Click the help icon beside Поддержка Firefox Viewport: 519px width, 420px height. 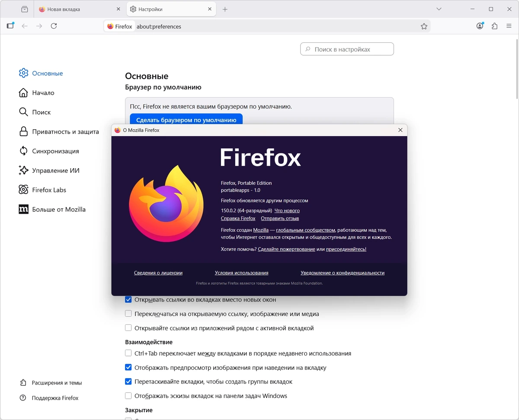[x=23, y=398]
